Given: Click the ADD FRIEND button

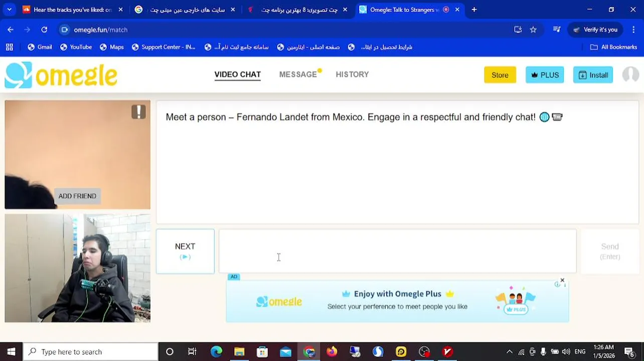Looking at the screenshot, I should click(77, 196).
